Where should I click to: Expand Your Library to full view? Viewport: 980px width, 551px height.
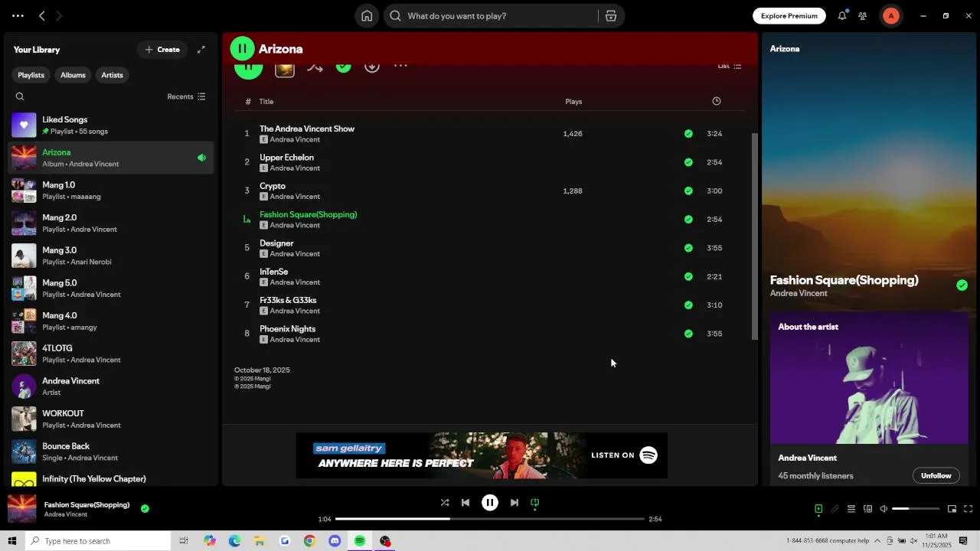(x=201, y=50)
